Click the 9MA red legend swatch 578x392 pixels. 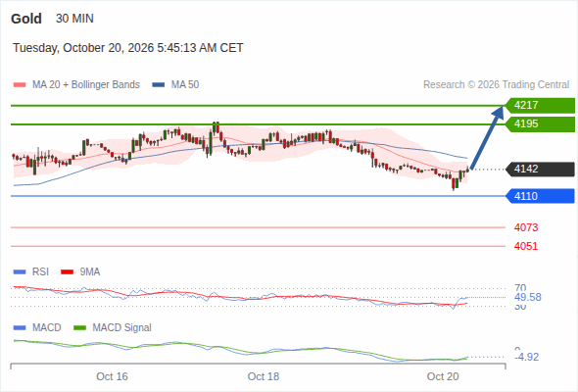point(67,272)
